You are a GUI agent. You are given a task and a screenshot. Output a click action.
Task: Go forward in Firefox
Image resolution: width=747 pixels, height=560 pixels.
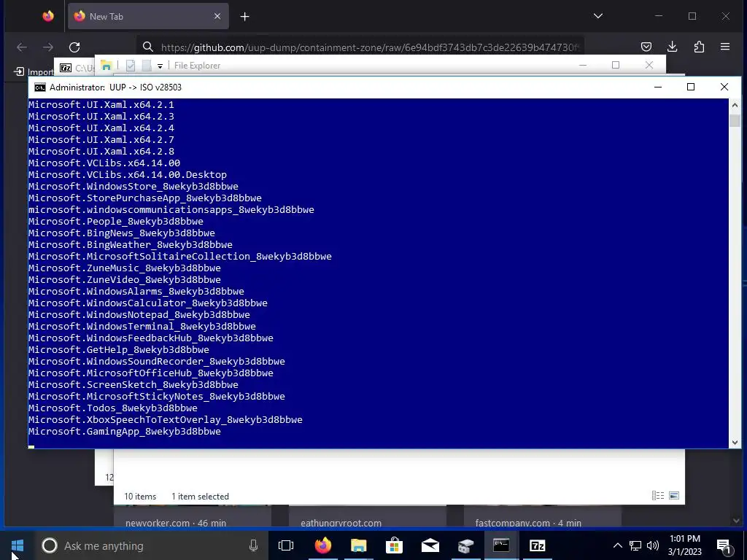point(48,47)
